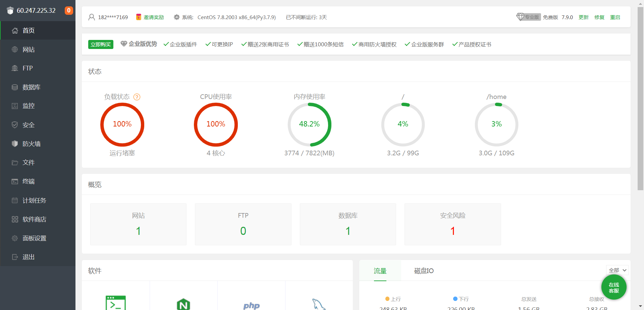Click the load status help question icon
The height and width of the screenshot is (310, 644).
tap(137, 97)
